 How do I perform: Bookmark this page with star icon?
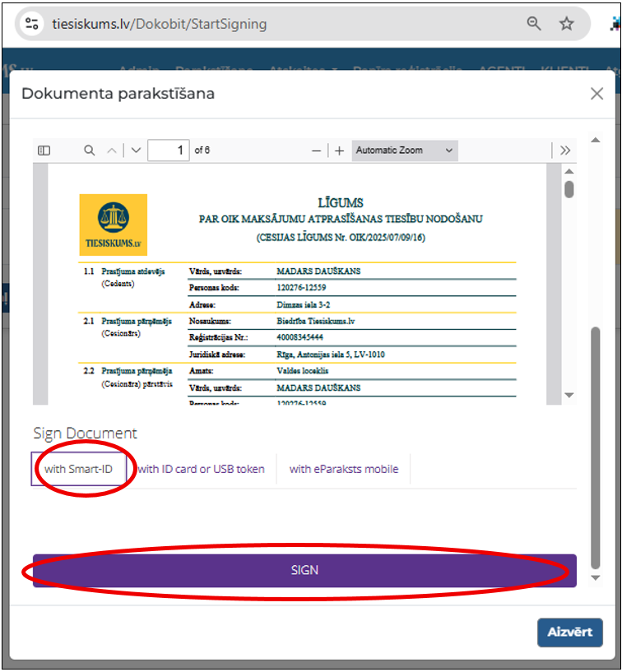566,24
